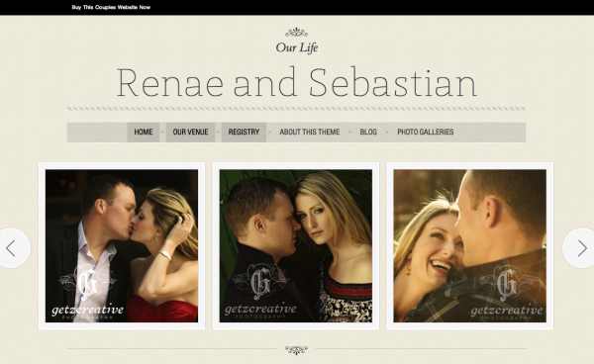Open Photo Galleries from navigation
Viewport: 594px width, 364px height.
click(426, 133)
